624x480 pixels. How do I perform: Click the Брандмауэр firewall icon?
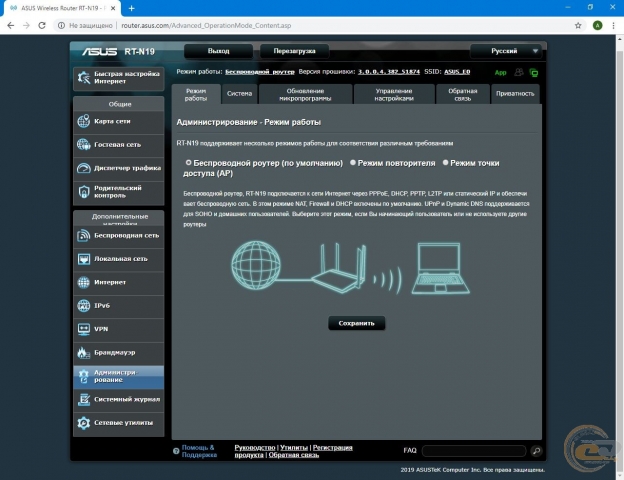coord(84,353)
